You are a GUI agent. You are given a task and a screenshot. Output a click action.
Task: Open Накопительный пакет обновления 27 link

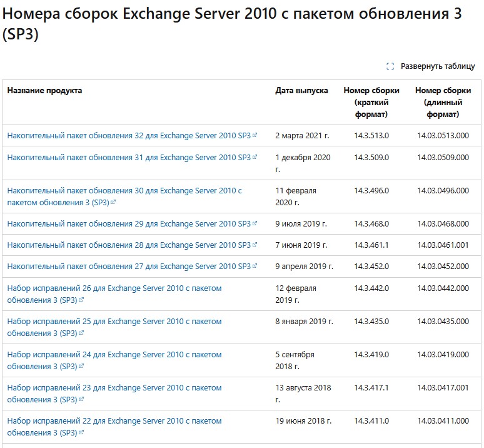128,267
